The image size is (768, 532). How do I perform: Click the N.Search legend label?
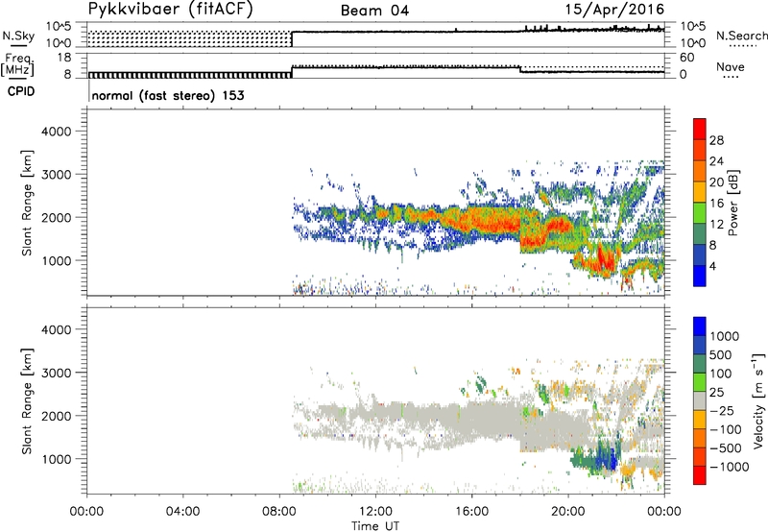tap(742, 36)
